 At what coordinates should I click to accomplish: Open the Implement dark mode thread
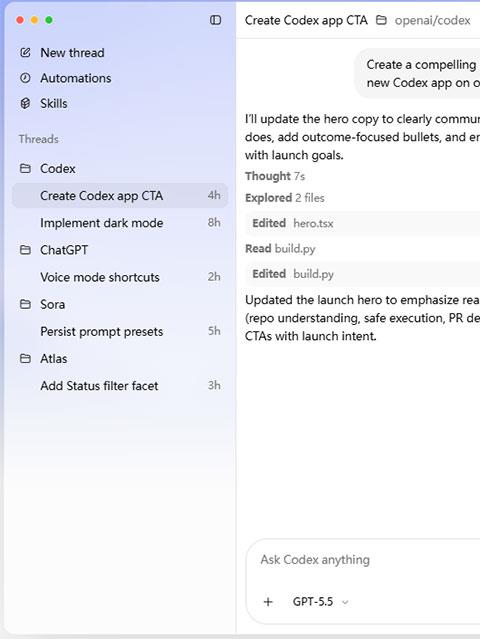click(x=120, y=223)
